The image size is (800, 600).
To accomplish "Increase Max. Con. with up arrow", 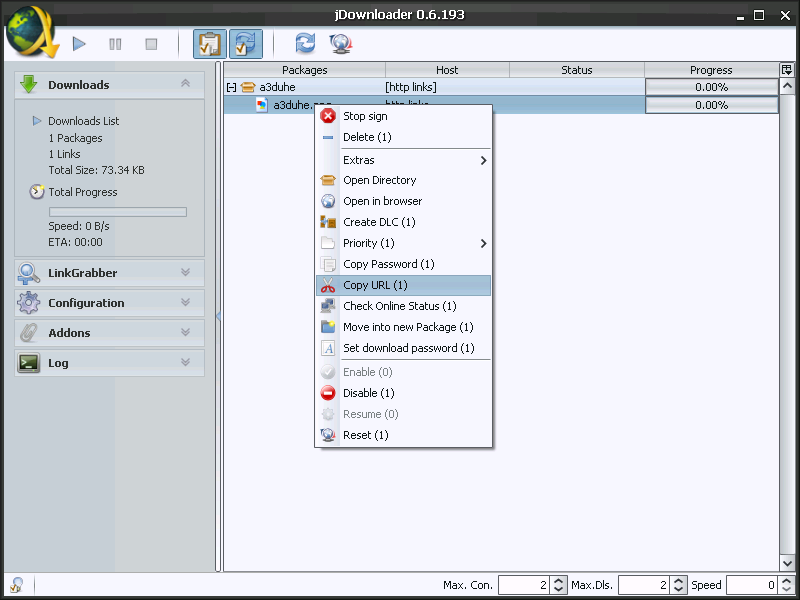I will click(559, 581).
